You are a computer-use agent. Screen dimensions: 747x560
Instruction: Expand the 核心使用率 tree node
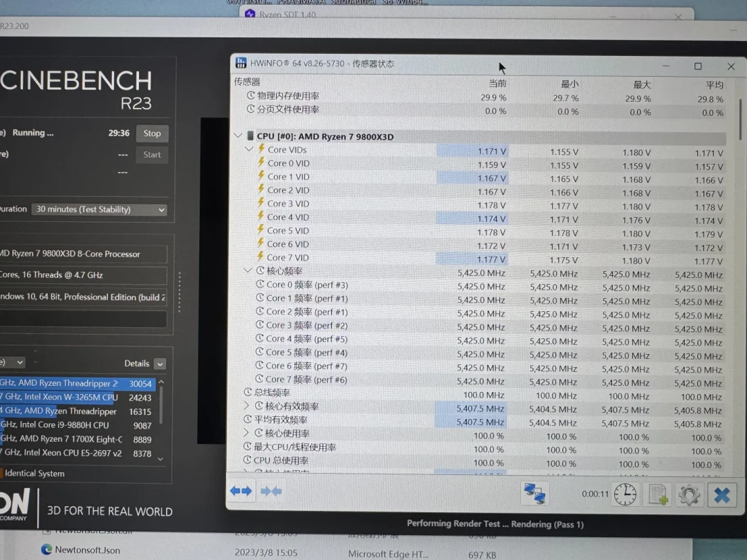point(246,432)
